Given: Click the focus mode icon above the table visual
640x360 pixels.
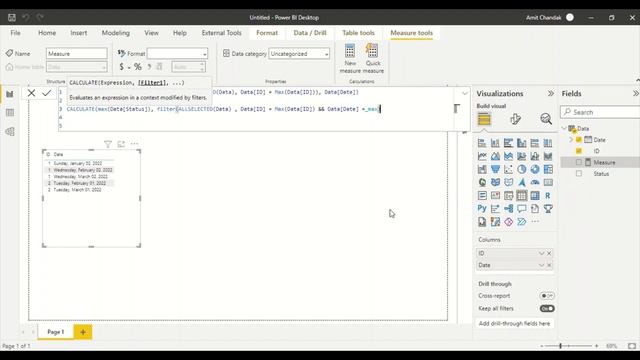Looking at the screenshot, I should [x=121, y=144].
